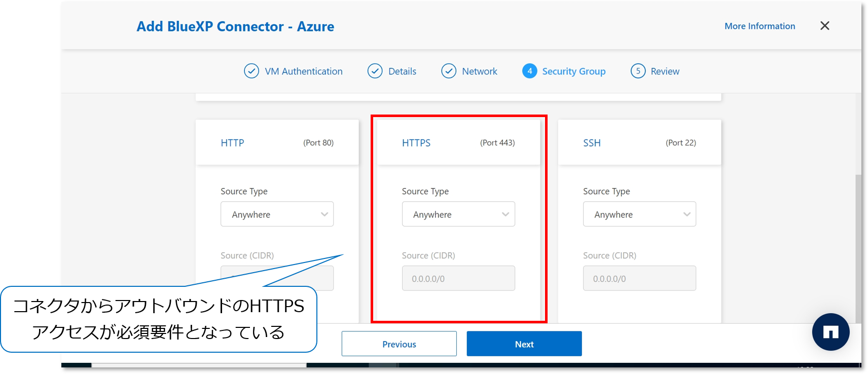Open the HTTPS Source Type dropdown
868x374 pixels.
pos(458,214)
